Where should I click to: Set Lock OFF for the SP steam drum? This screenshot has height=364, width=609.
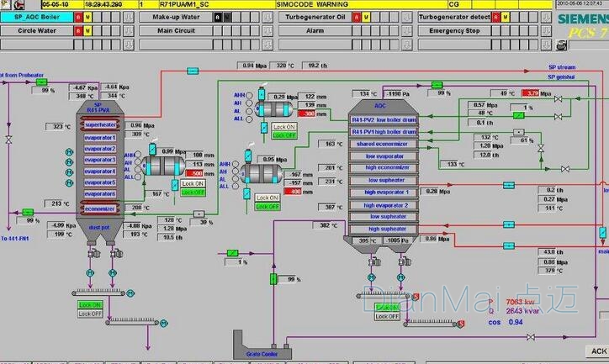pyautogui.click(x=193, y=191)
